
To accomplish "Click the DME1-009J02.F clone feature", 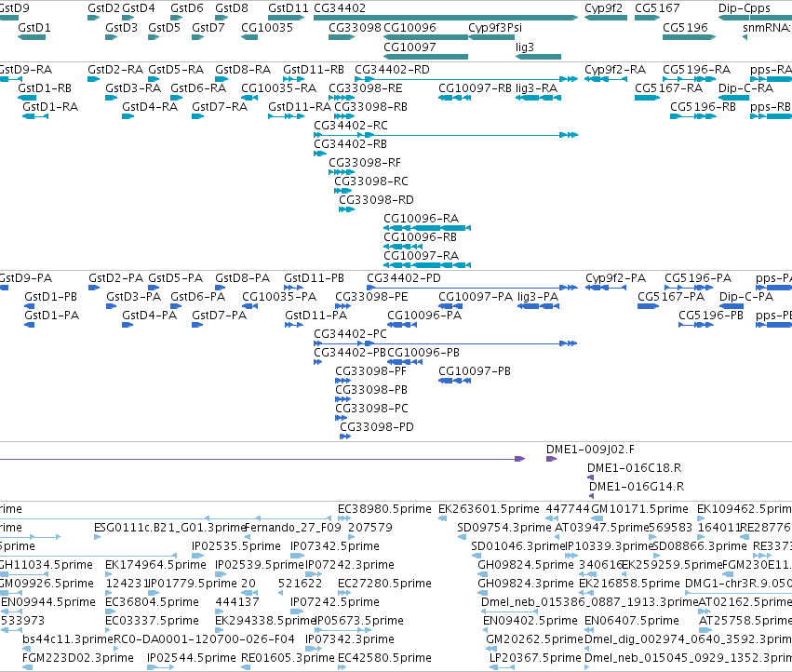I will coord(552,459).
